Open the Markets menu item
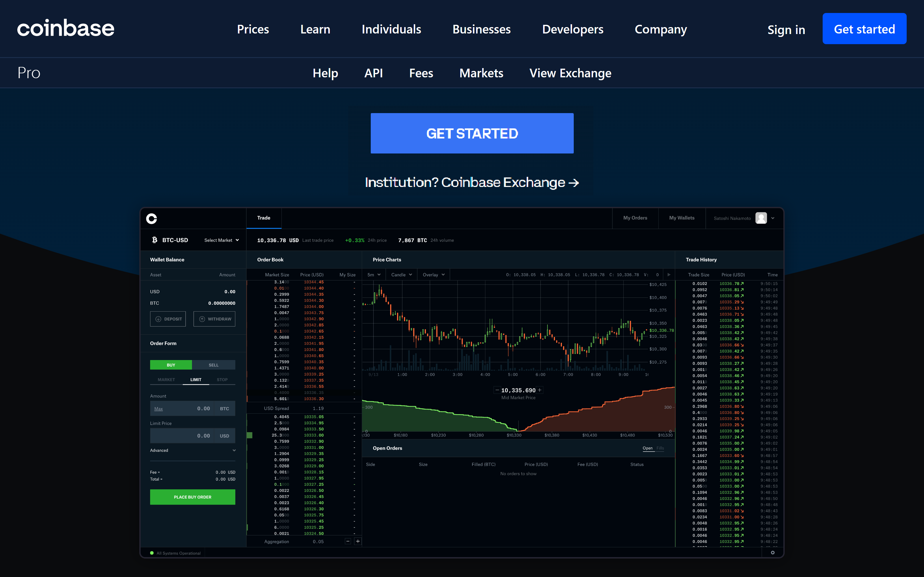Image resolution: width=924 pixels, height=577 pixels. coord(481,73)
